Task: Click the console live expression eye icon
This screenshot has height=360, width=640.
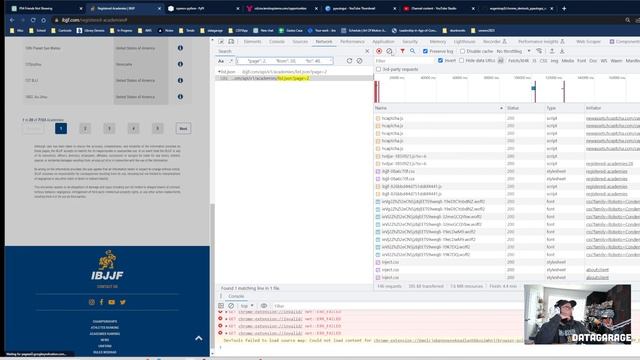Action: pos(264,306)
